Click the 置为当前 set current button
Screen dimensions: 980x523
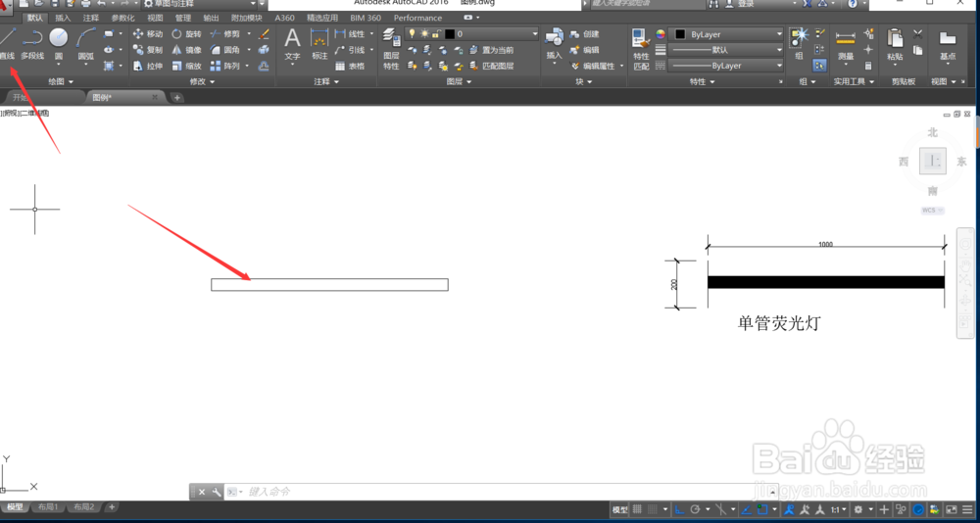[x=492, y=49]
